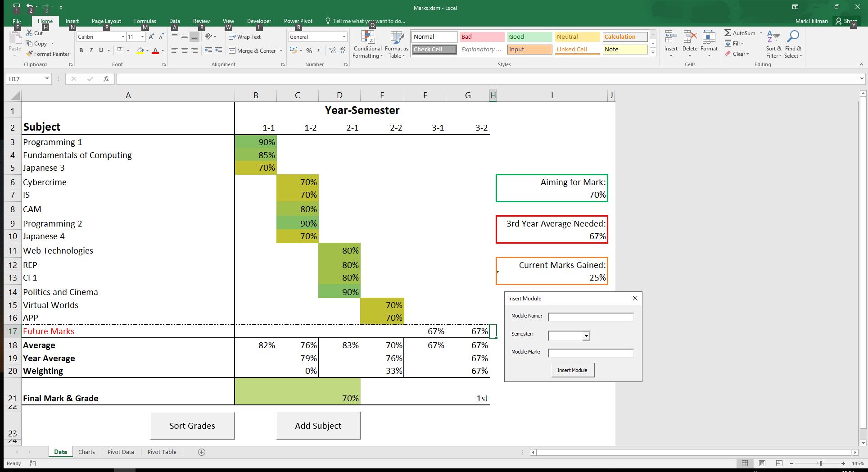Viewport: 868px width, 472px height.
Task: Click the Increase Decimal icon
Action: click(332, 50)
